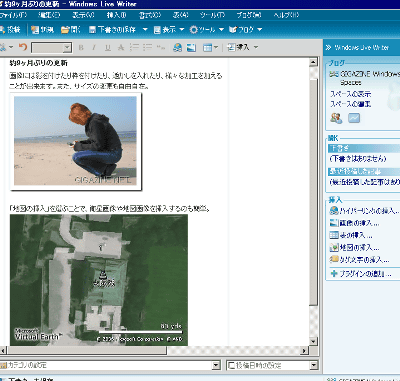Viewport: 400px width, 381px height.
Task: Click the numbered list formatting icon
Action: pyautogui.click(x=134, y=47)
